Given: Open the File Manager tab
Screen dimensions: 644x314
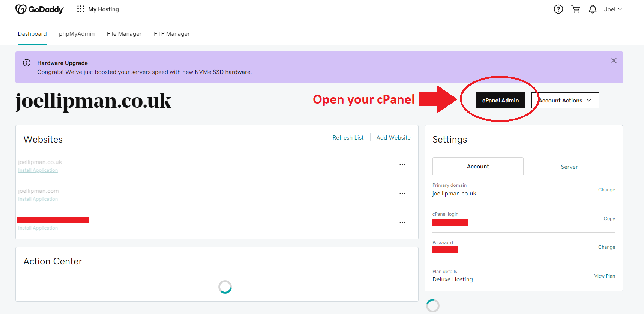Looking at the screenshot, I should tap(124, 34).
